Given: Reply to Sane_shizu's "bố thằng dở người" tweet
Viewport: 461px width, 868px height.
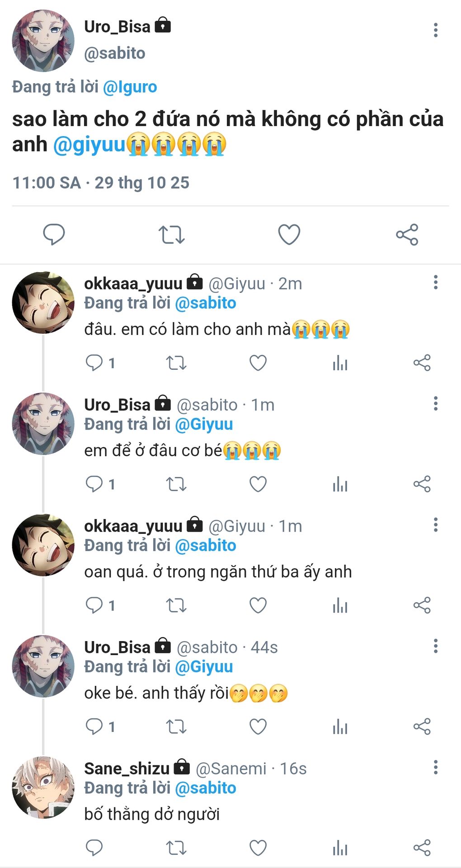Looking at the screenshot, I should (94, 848).
